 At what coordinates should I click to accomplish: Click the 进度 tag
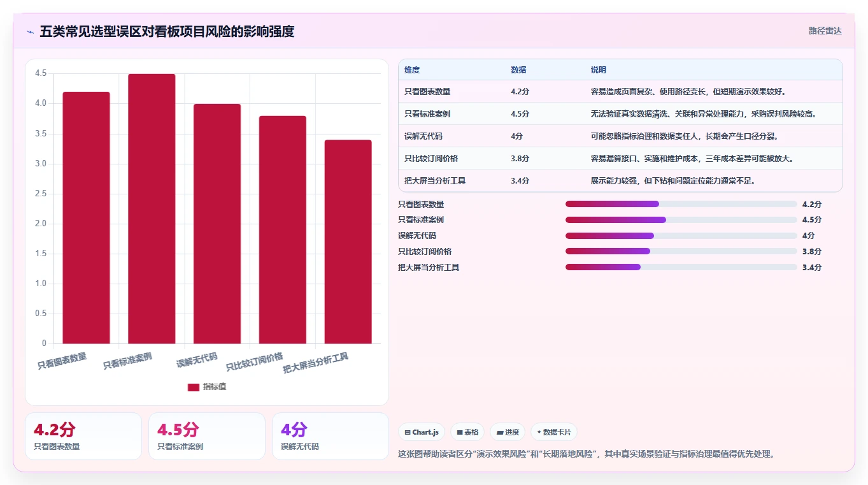tap(508, 432)
